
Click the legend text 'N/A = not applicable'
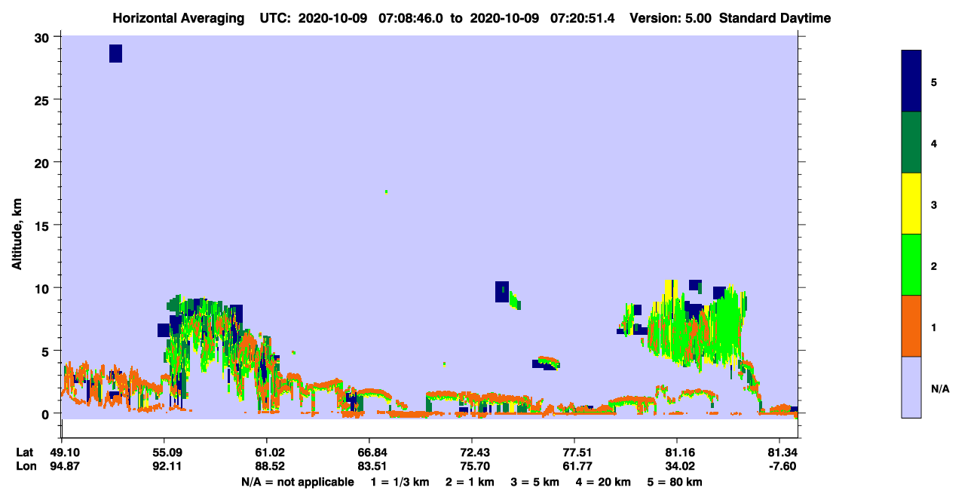click(x=297, y=482)
